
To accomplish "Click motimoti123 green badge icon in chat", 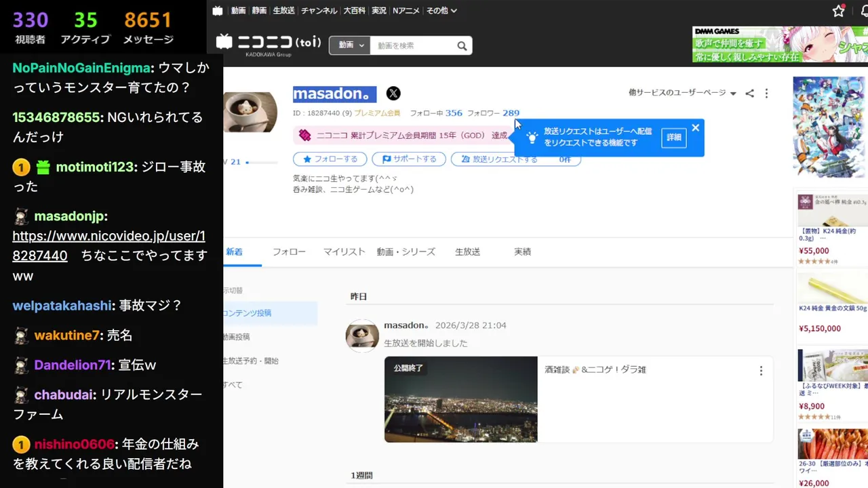I will (43, 167).
